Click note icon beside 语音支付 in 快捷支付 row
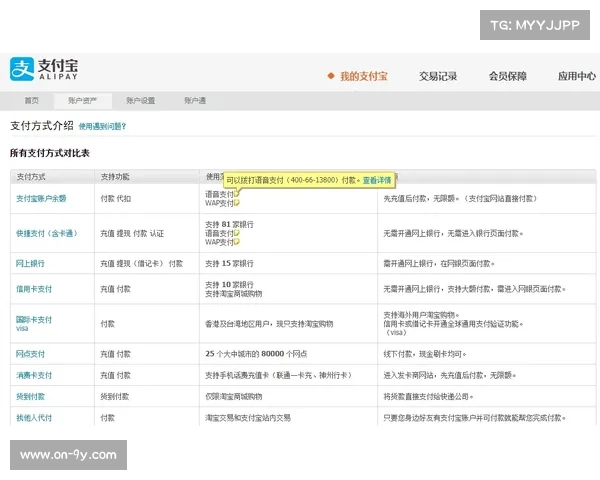600x480 pixels. tap(236, 233)
